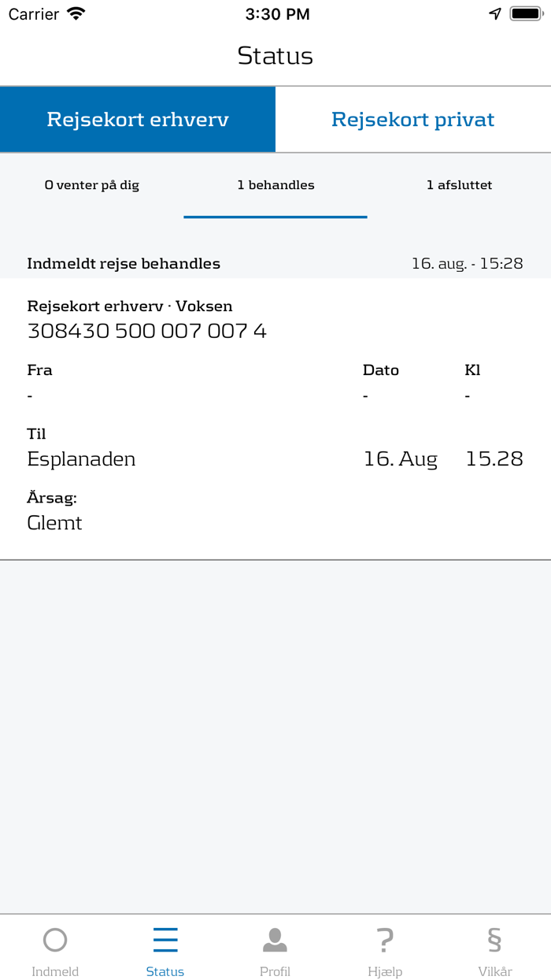
Task: Tap the Hjælp question mark icon
Action: [x=385, y=939]
